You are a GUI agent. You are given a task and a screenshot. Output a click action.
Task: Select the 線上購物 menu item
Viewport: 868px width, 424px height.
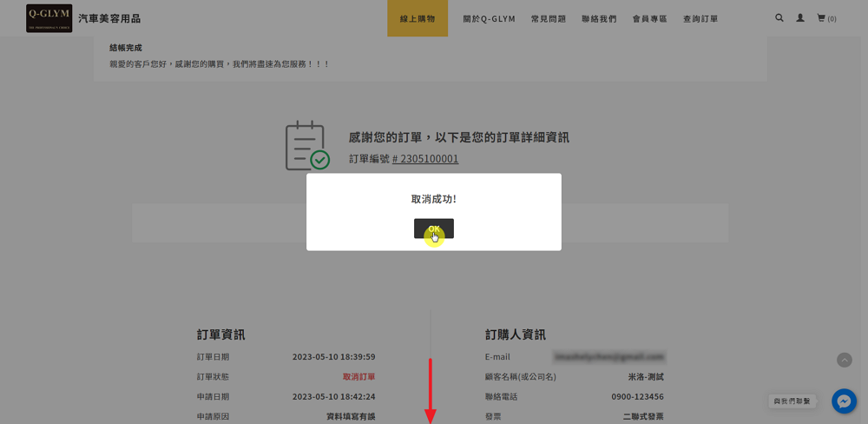pyautogui.click(x=418, y=18)
